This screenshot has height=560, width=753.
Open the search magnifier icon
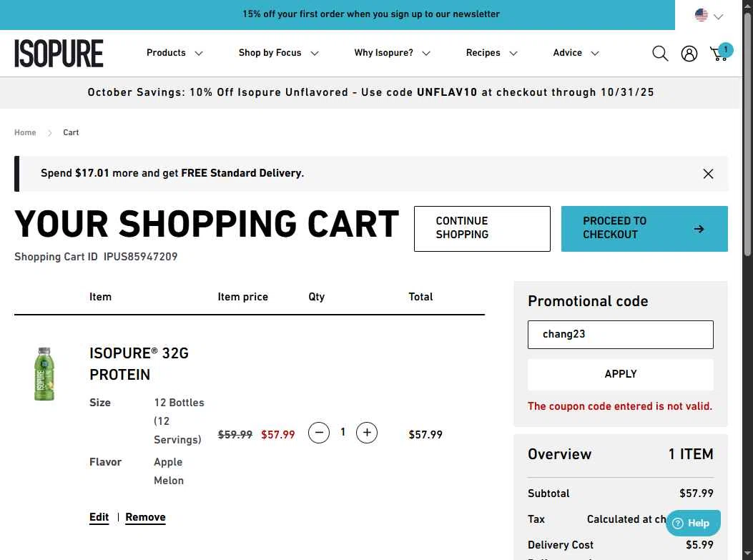(660, 54)
